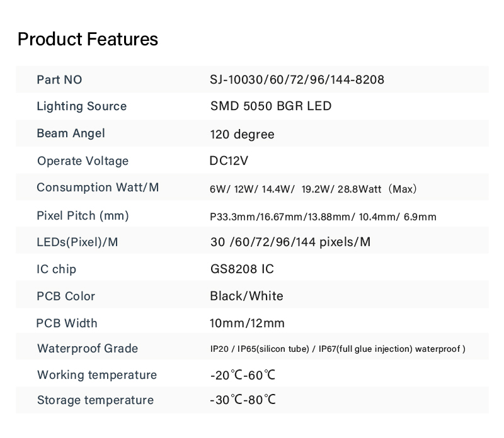504x438 pixels.
Task: Select the Lighting Source label
Action: [82, 106]
